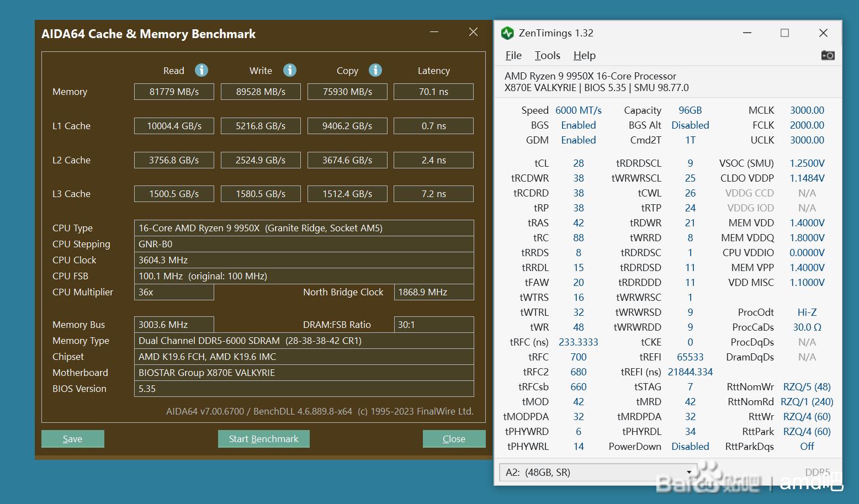Viewport: 859px width, 504px height.
Task: Click the VSOC (SMU) value 1.2500V
Action: (x=807, y=163)
